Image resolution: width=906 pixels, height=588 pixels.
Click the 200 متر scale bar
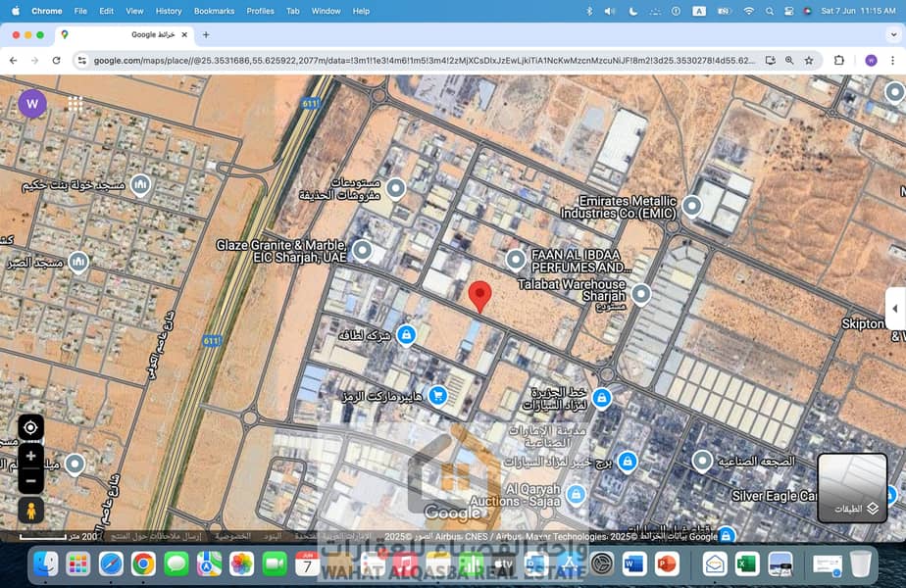point(59,537)
